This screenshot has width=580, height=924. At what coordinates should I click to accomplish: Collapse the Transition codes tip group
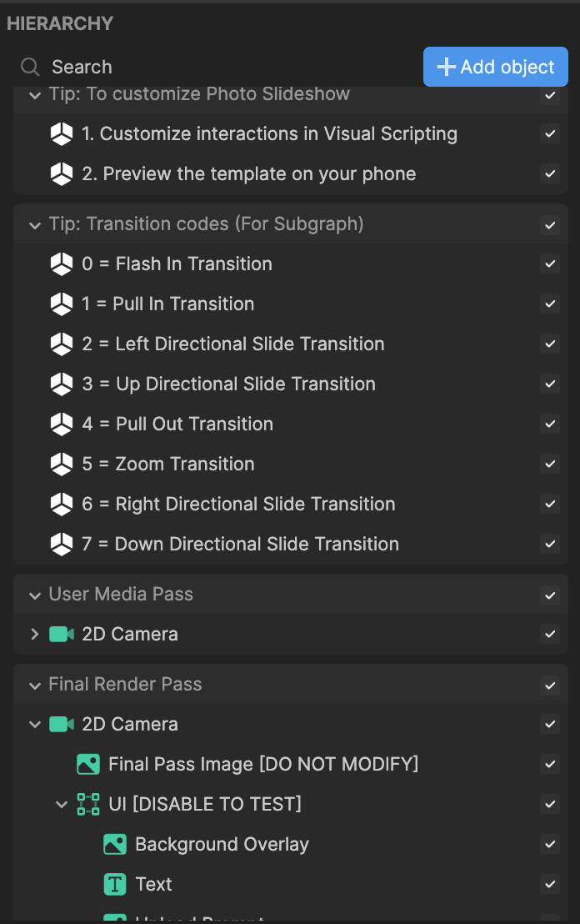pyautogui.click(x=35, y=225)
